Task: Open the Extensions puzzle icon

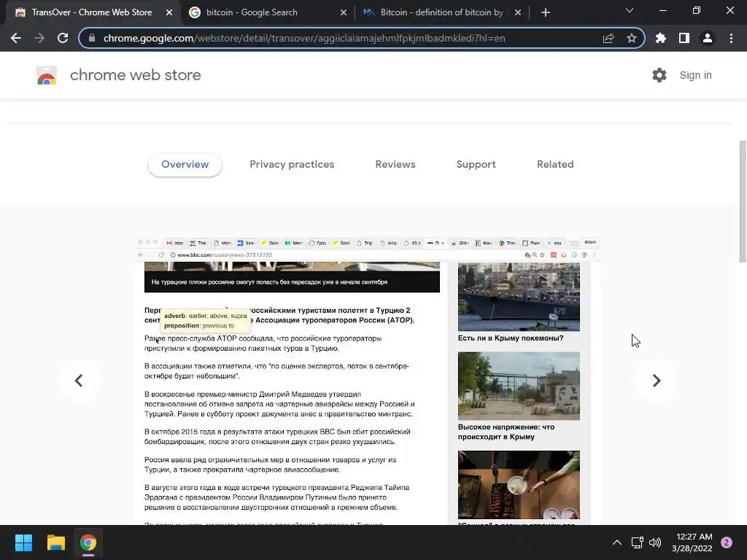Action: 661,38
